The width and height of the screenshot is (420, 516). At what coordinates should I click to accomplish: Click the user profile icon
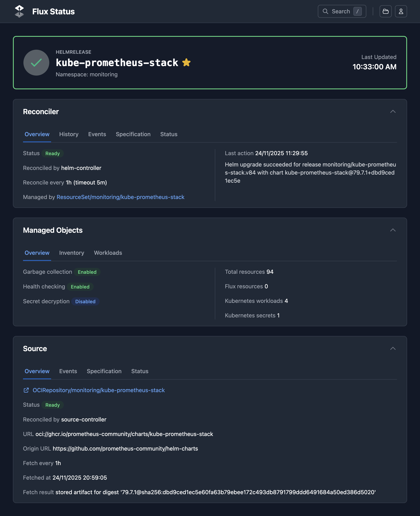click(x=401, y=11)
